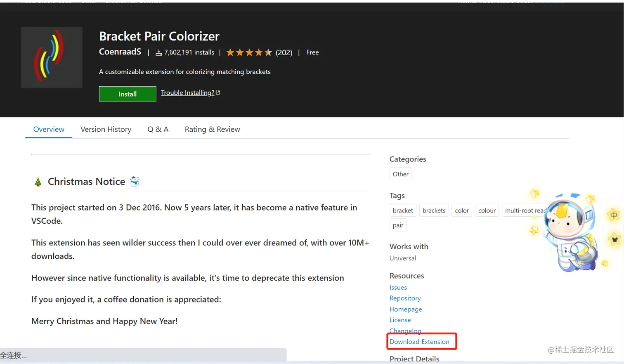Click the Bracket Pair Colorizer extension logo
The height and width of the screenshot is (364, 624).
tap(52, 58)
